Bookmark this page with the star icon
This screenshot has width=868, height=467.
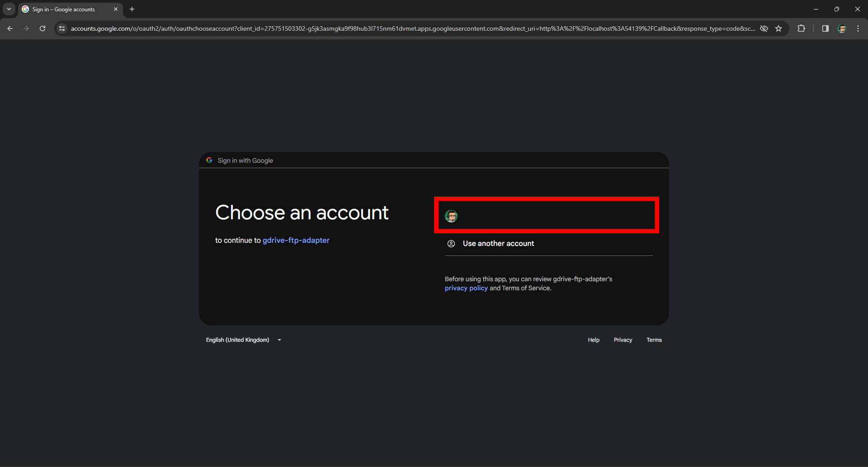[778, 28]
